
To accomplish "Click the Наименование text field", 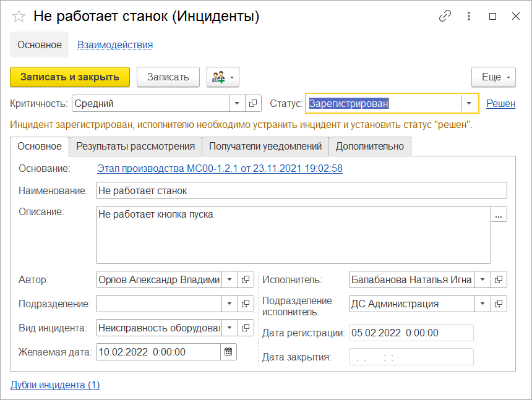I will click(301, 191).
